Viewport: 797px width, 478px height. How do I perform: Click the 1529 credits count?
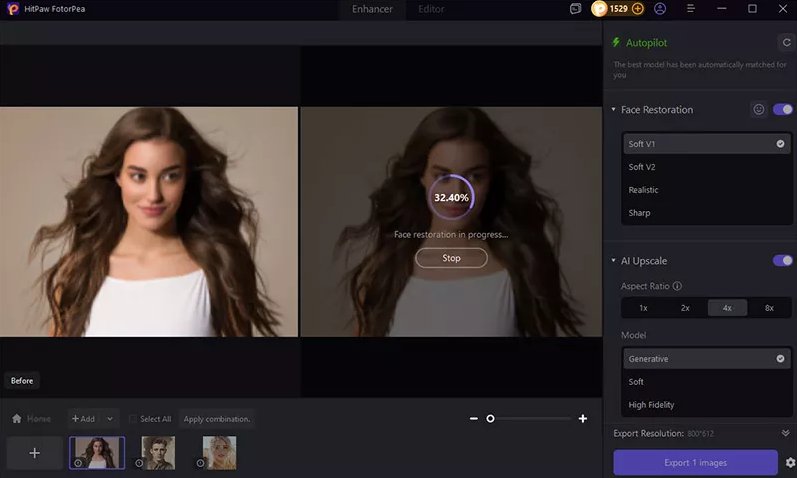[619, 9]
